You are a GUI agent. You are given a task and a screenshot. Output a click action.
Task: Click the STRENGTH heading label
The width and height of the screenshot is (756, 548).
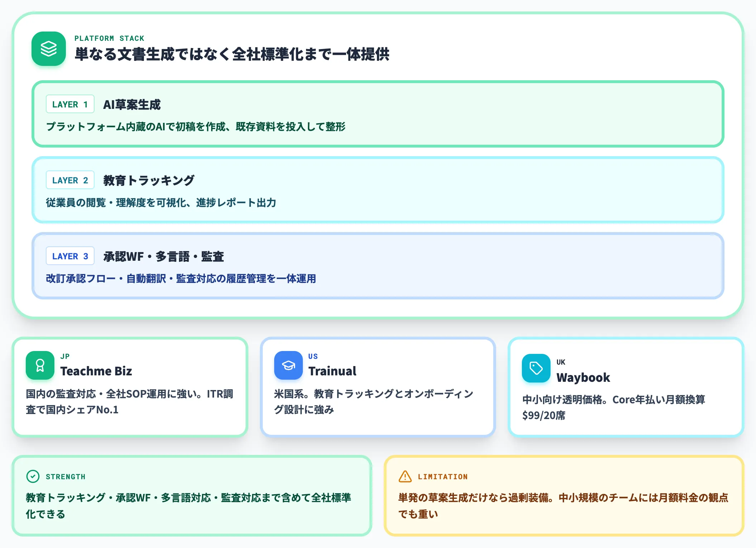(x=66, y=477)
